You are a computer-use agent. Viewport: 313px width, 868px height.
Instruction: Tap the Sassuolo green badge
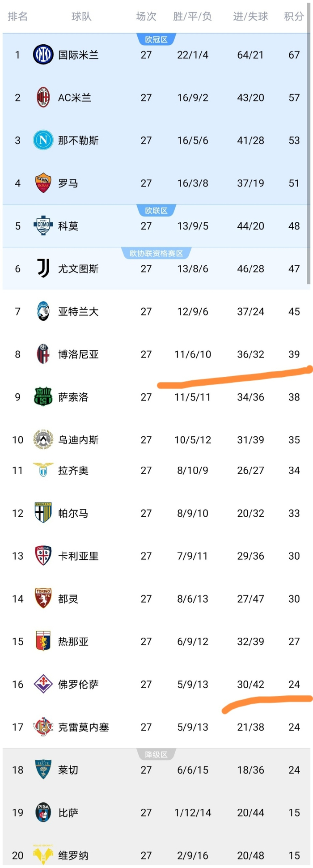tap(43, 397)
